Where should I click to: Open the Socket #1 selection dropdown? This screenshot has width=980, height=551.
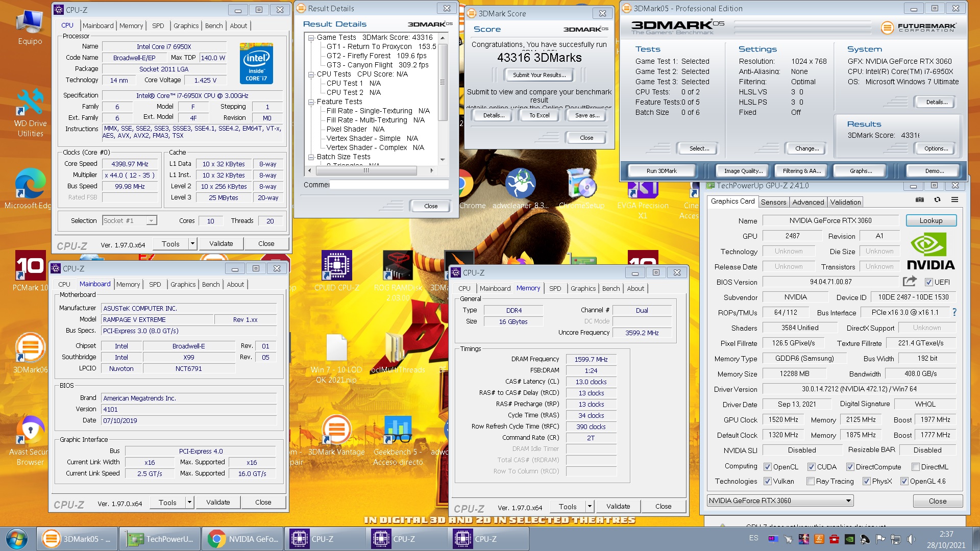(130, 220)
